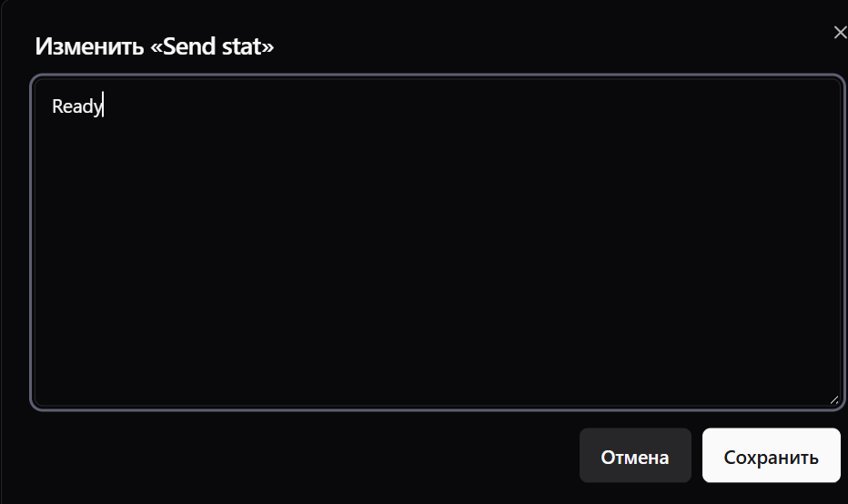
Task: Discard changes with the Отмена button
Action: pos(635,456)
